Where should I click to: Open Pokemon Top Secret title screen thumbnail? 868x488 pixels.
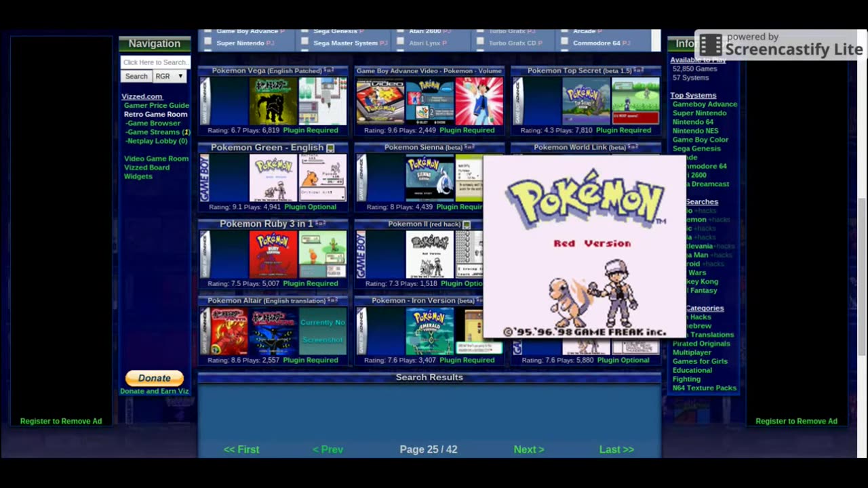(x=586, y=101)
